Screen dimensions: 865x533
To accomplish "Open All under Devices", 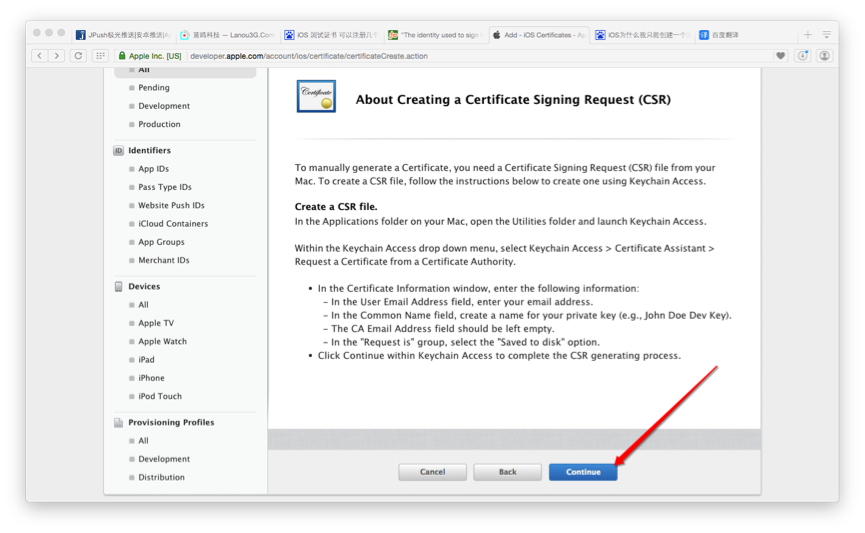I will (x=143, y=305).
